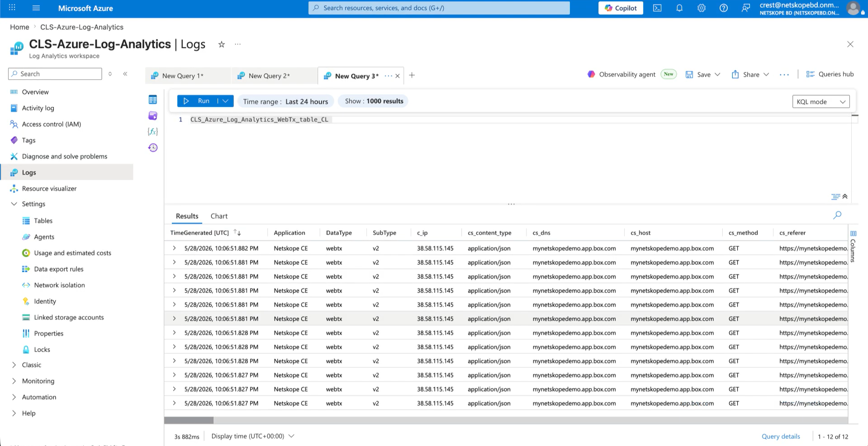Viewport: 868px width, 446px height.
Task: Open Queries hub
Action: point(830,74)
